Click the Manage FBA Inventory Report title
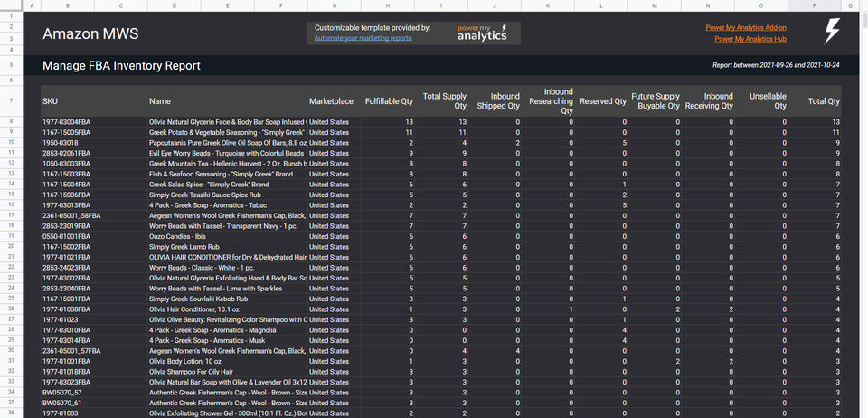This screenshot has height=418, width=868. (x=121, y=66)
